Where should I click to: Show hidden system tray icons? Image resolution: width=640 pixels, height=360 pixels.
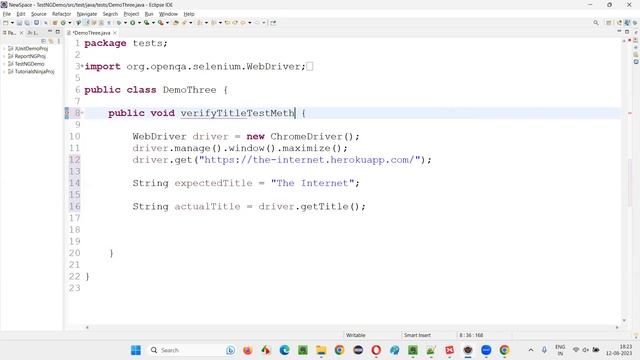point(531,350)
